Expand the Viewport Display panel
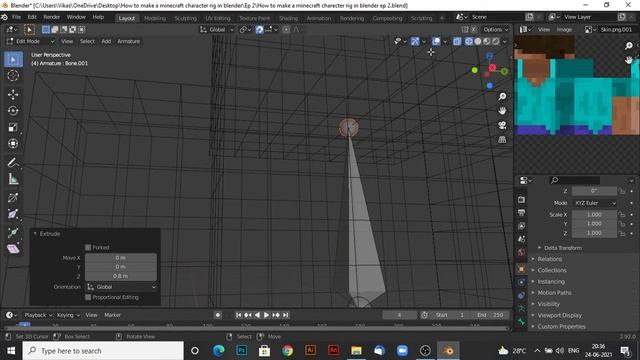Screen dimensions: 640x360 pos(559,315)
